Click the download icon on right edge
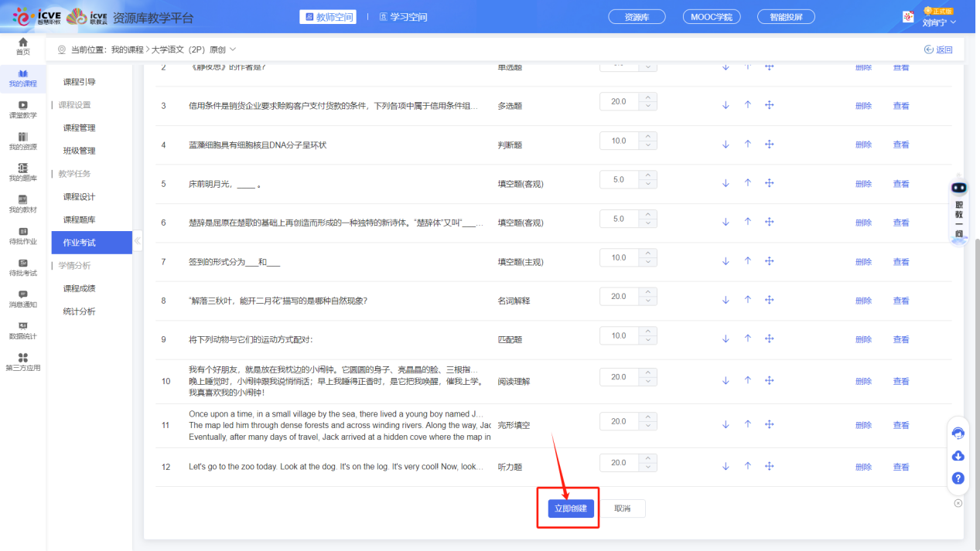The width and height of the screenshot is (980, 551). click(x=958, y=456)
